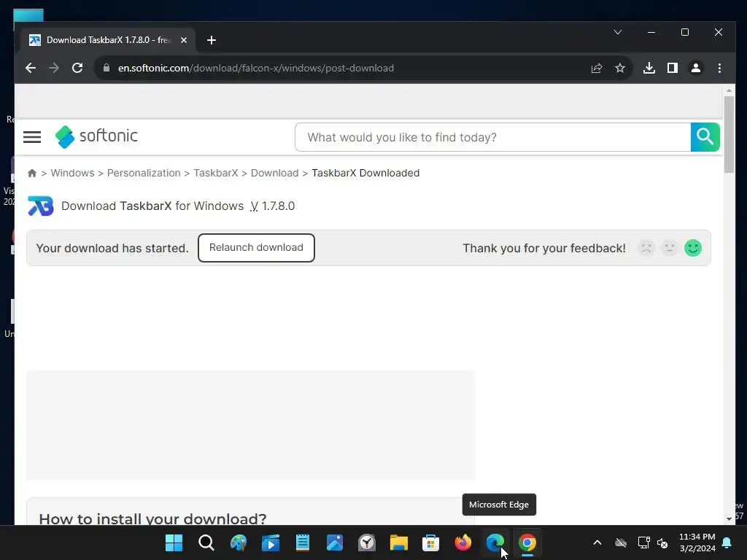Image resolution: width=747 pixels, height=560 pixels.
Task: Click the 'Your download has started.' text
Action: 112,248
